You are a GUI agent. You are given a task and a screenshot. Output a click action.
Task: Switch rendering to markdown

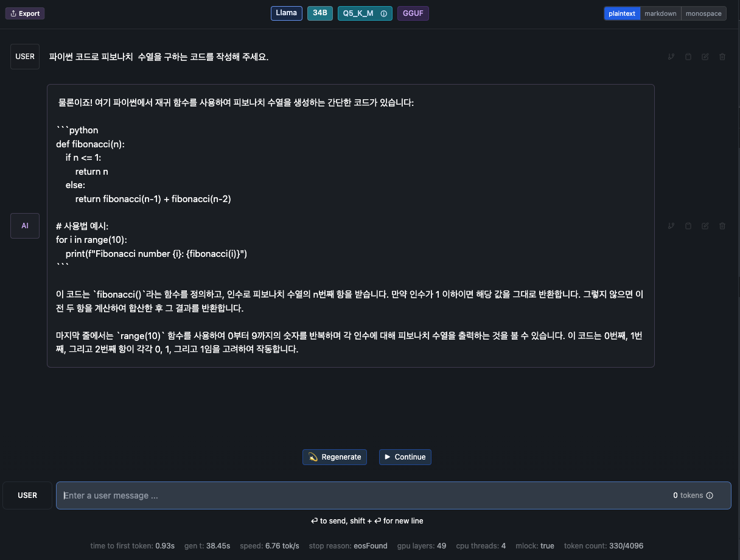(660, 13)
